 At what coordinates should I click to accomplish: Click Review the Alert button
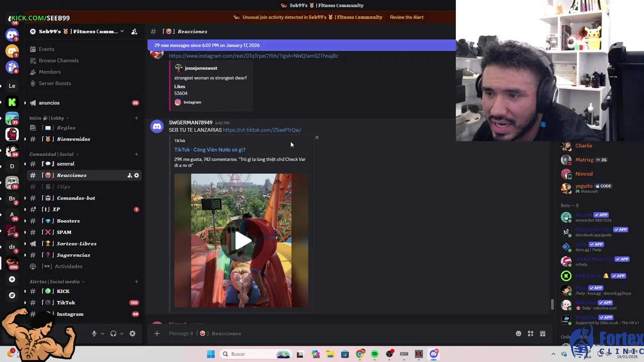coord(407,17)
